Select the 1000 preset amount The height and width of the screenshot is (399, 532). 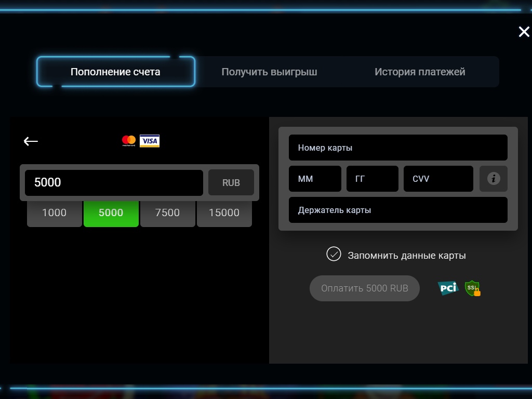tap(54, 212)
